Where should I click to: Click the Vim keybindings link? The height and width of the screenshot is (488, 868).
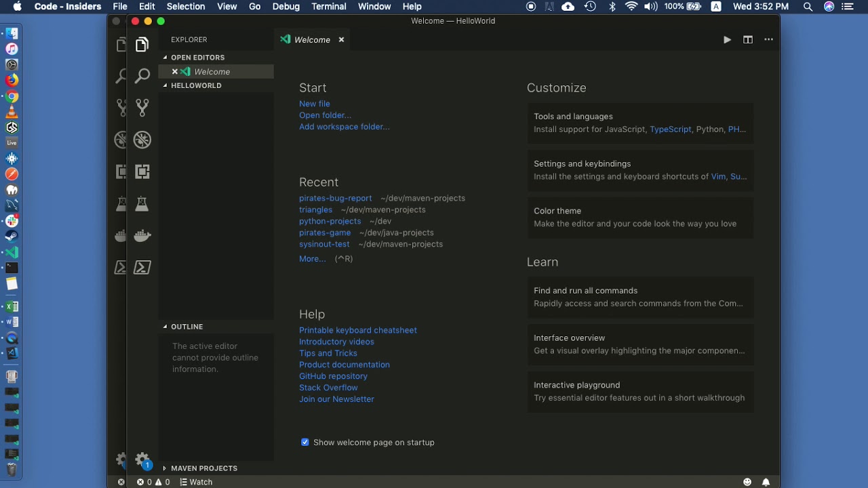coord(718,177)
